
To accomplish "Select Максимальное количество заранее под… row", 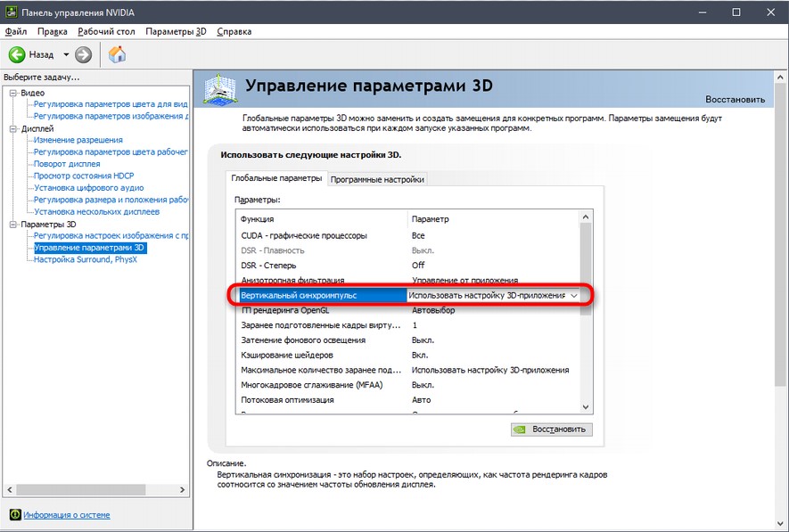I will coord(407,370).
